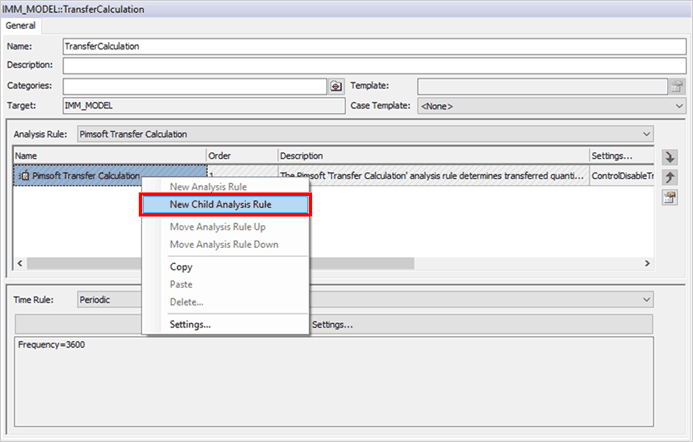Click the move rule down arrow icon
Viewport: 693px width, 442px height.
[670, 158]
